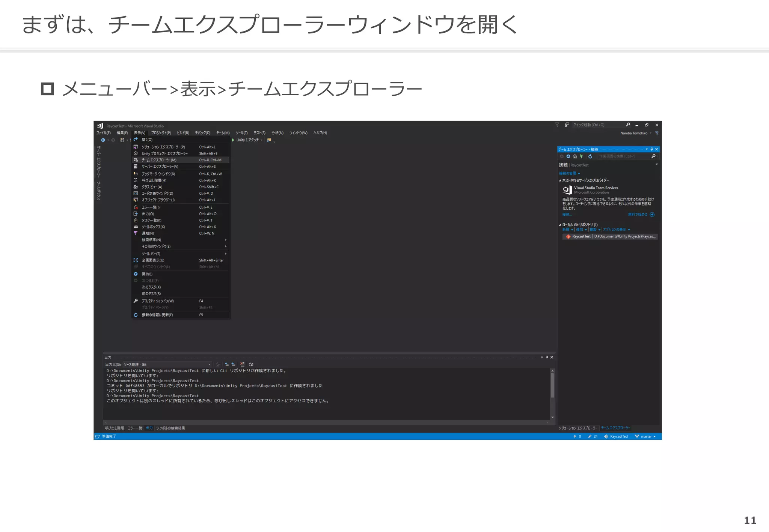Open チーム(M) menu in menu bar
This screenshot has width=769, height=532.
click(223, 133)
